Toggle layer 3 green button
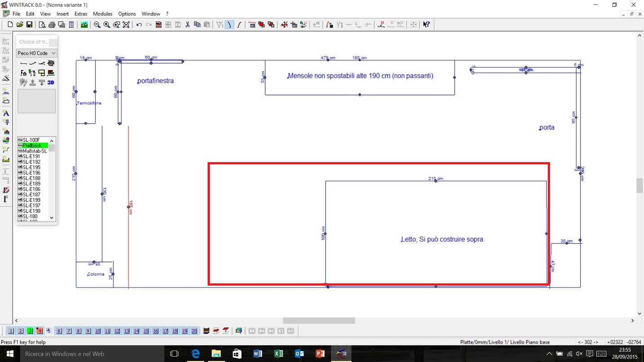644x362 pixels. click(30, 331)
